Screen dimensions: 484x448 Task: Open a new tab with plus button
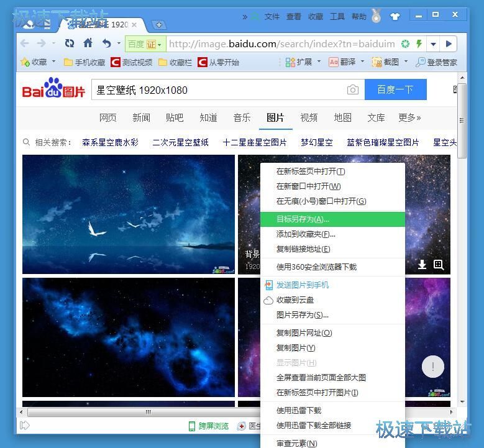pos(159,25)
